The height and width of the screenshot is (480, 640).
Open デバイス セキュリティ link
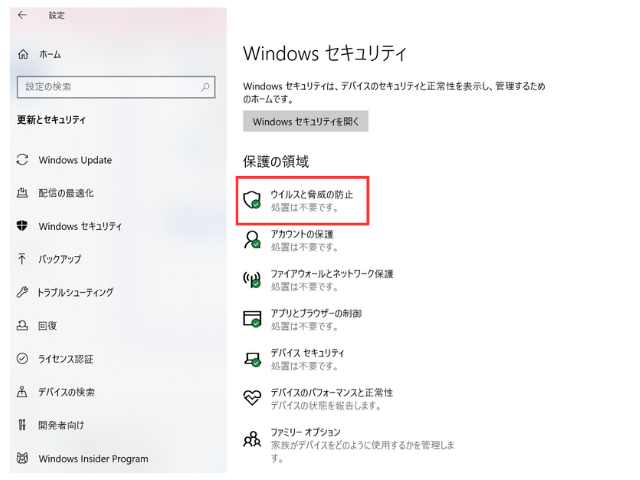[x=307, y=353]
